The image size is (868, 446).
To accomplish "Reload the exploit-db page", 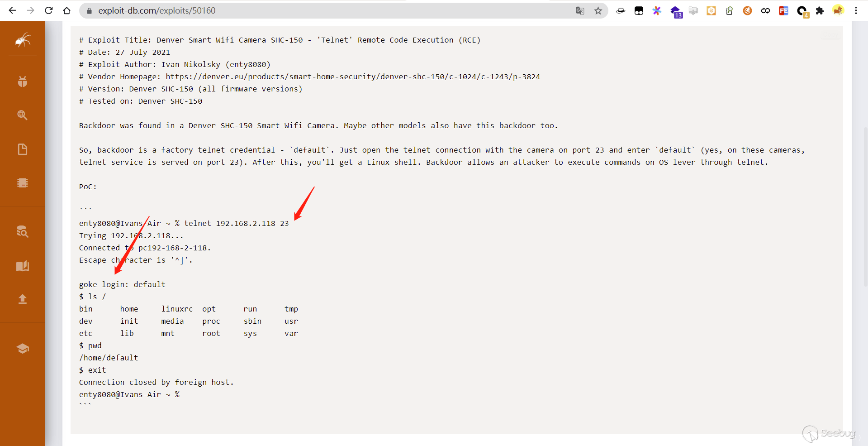I will pyautogui.click(x=48, y=10).
